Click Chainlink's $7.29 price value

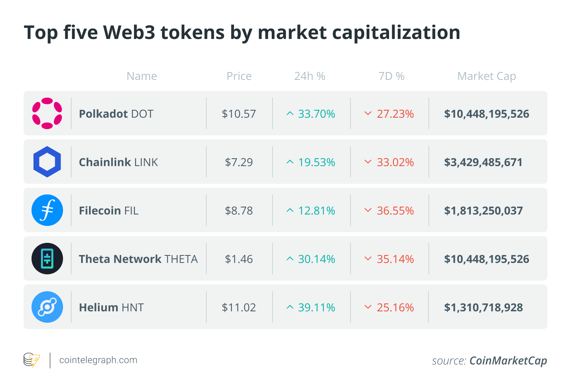pyautogui.click(x=239, y=162)
